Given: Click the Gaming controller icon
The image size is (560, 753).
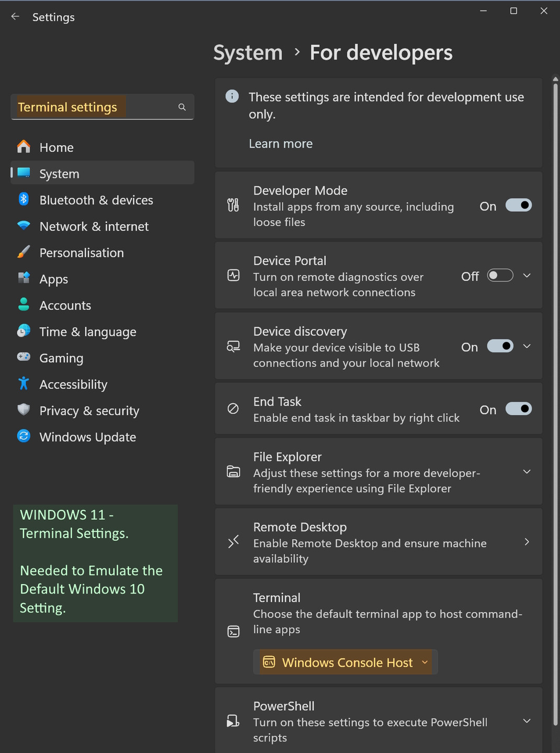Looking at the screenshot, I should click(x=24, y=357).
